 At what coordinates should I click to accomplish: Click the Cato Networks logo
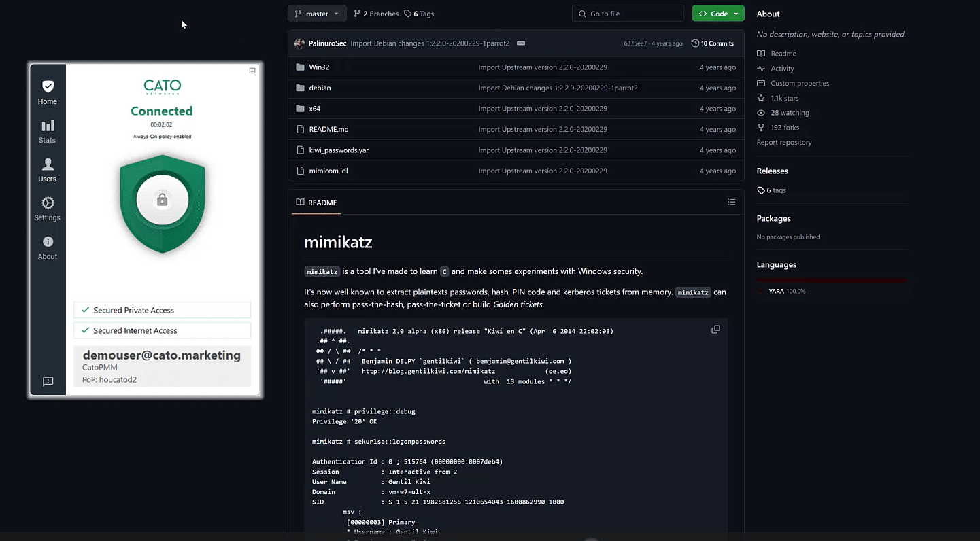tap(162, 87)
